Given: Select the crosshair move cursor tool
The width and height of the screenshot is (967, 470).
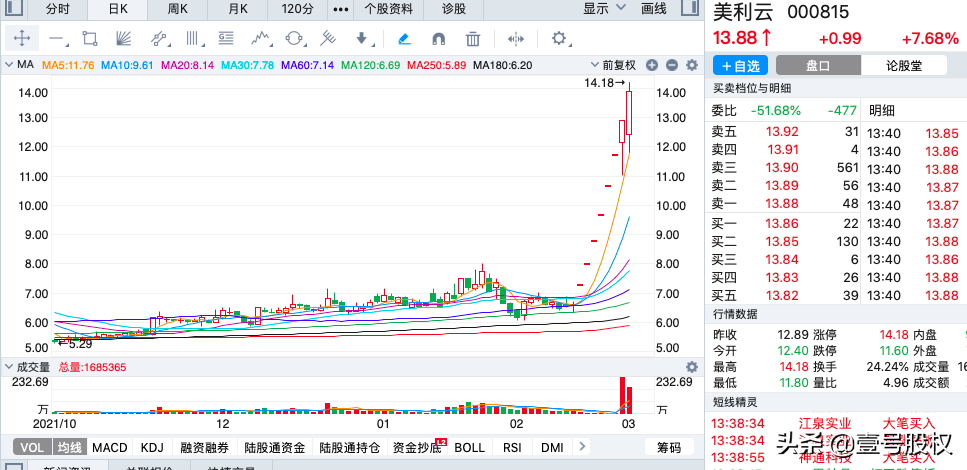Looking at the screenshot, I should tap(22, 39).
